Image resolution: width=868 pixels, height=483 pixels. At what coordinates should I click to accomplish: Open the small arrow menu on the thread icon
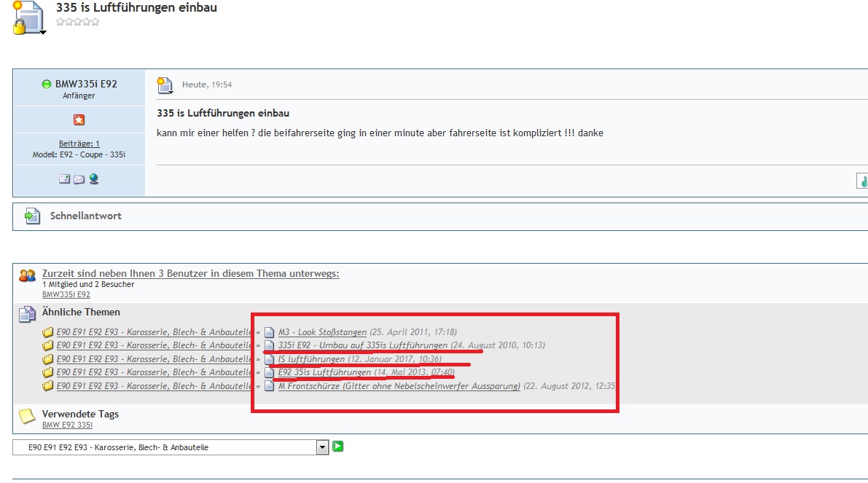point(42,33)
